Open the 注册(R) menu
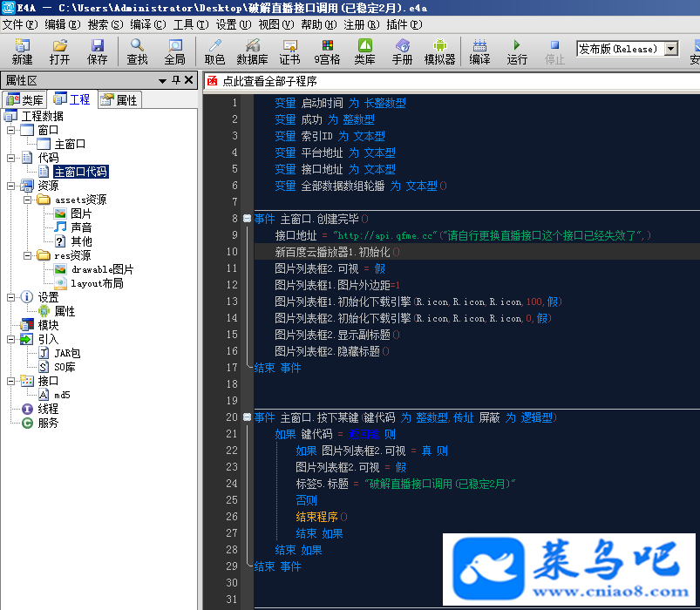 pos(362,24)
